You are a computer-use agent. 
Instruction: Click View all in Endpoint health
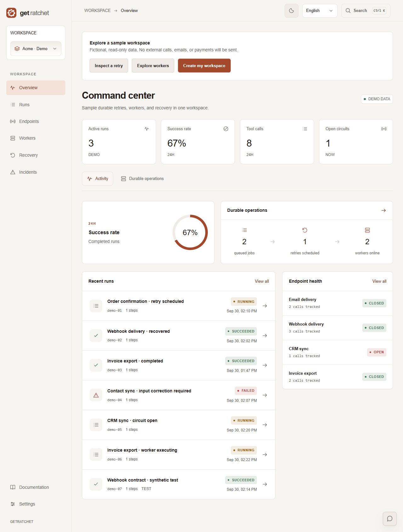pos(379,281)
